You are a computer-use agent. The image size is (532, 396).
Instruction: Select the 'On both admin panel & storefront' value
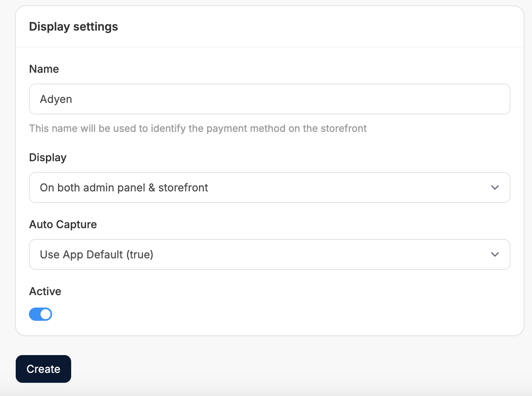click(x=124, y=188)
